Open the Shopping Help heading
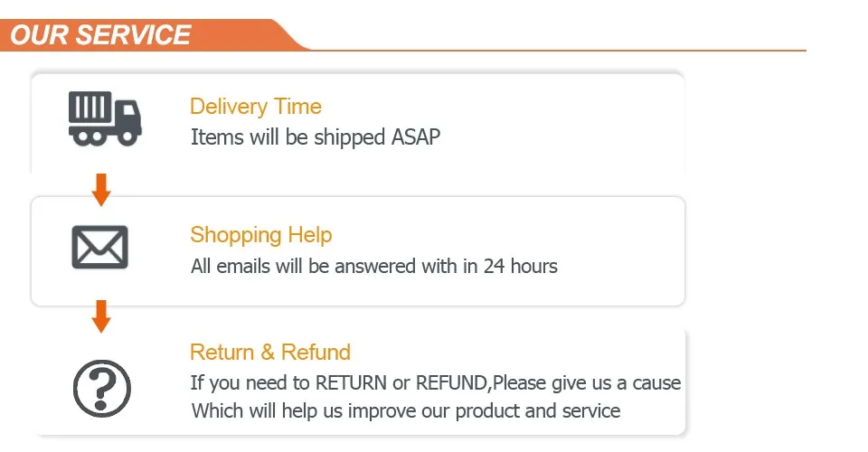 pos(261,235)
